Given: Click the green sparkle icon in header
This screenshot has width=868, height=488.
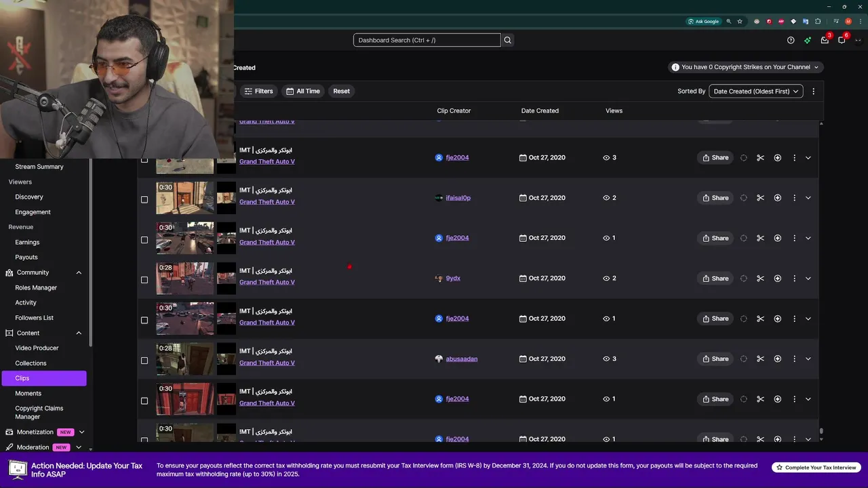Looking at the screenshot, I should 808,40.
